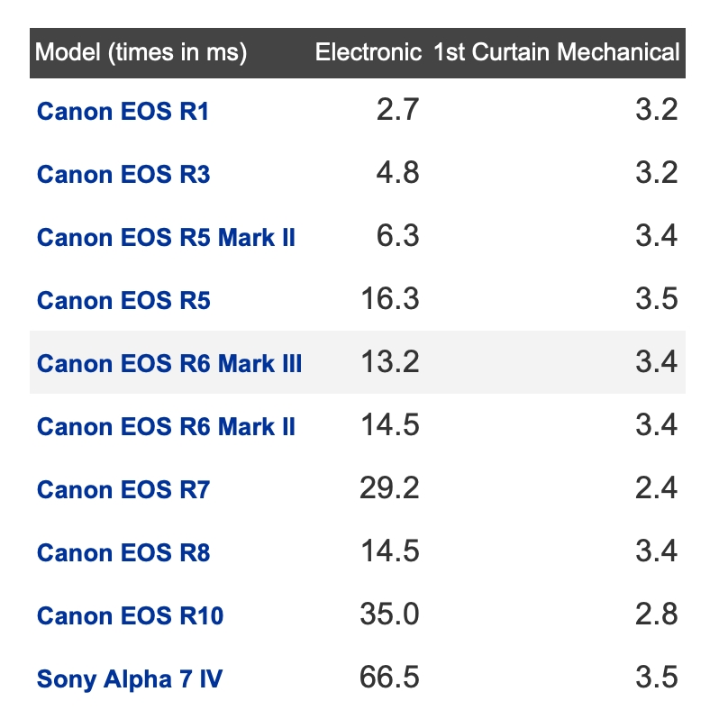
Task: Open the Canon EOS R1 link
Action: [x=123, y=111]
